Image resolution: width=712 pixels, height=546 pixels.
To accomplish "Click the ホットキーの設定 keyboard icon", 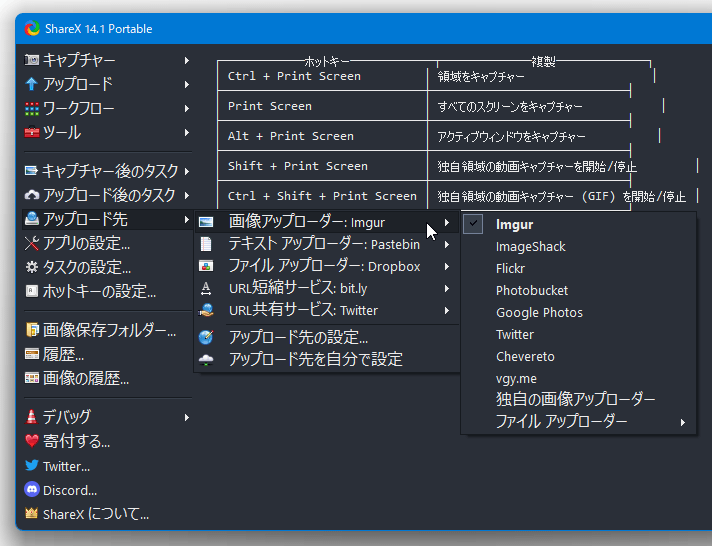I will pos(32,291).
